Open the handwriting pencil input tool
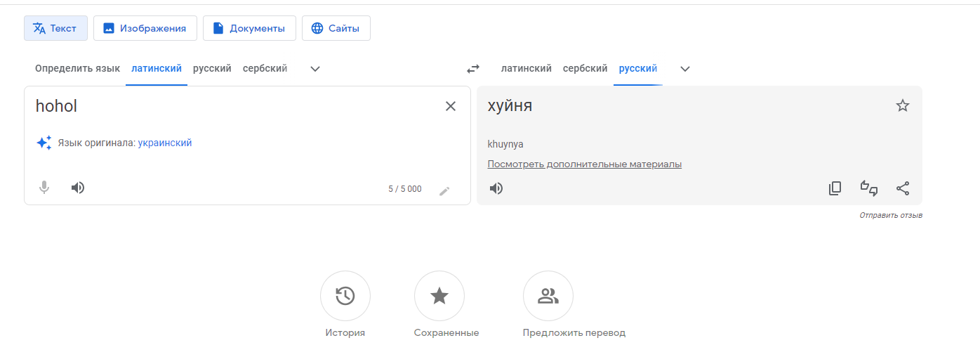This screenshot has height=357, width=980. (x=444, y=190)
